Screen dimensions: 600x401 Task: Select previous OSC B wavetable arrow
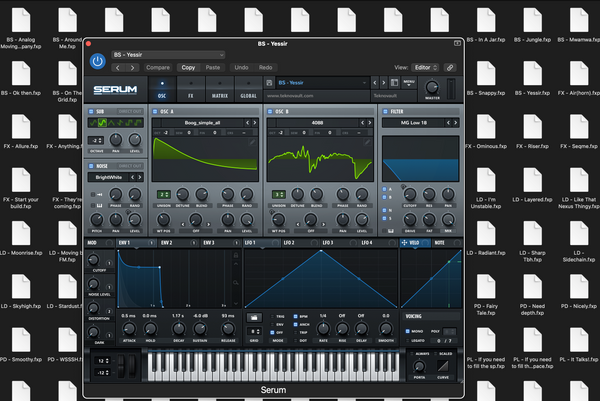tap(362, 123)
